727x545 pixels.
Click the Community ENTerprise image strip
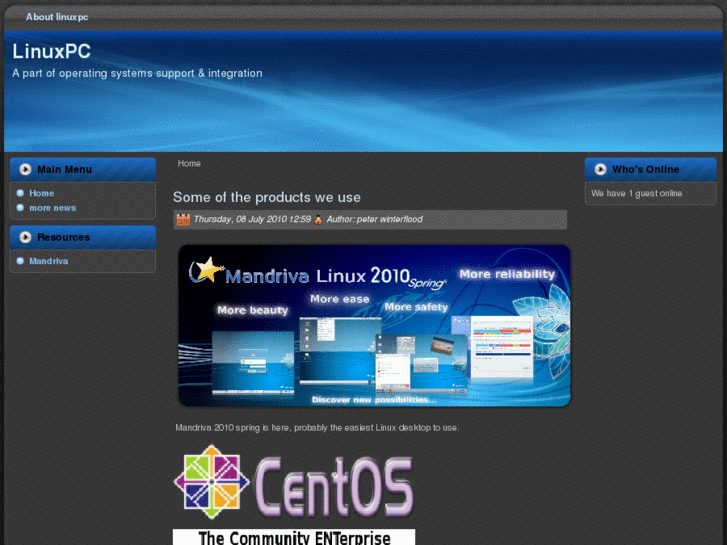click(x=293, y=537)
